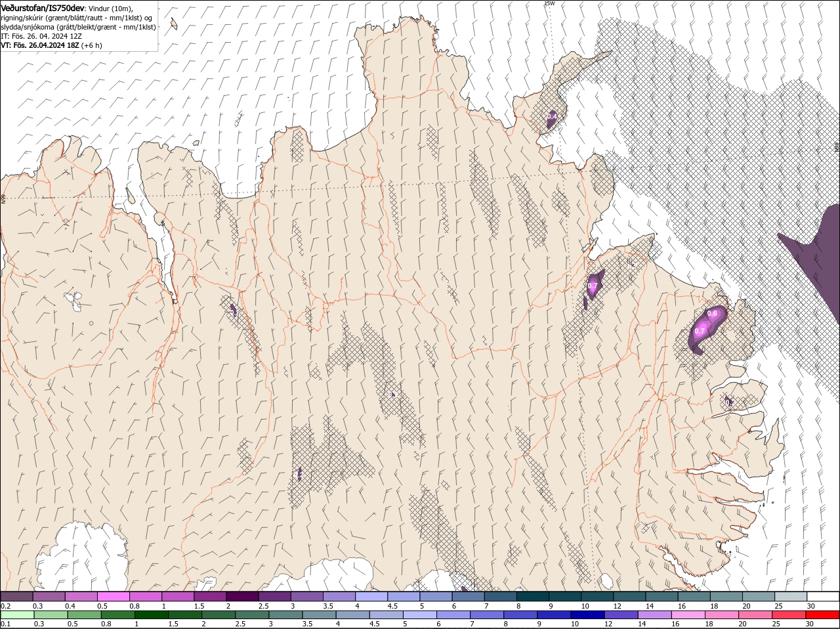Select the 'IT: Fös. 26. 04. 2024 12Z' line
The width and height of the screenshot is (840, 629).
41,36
